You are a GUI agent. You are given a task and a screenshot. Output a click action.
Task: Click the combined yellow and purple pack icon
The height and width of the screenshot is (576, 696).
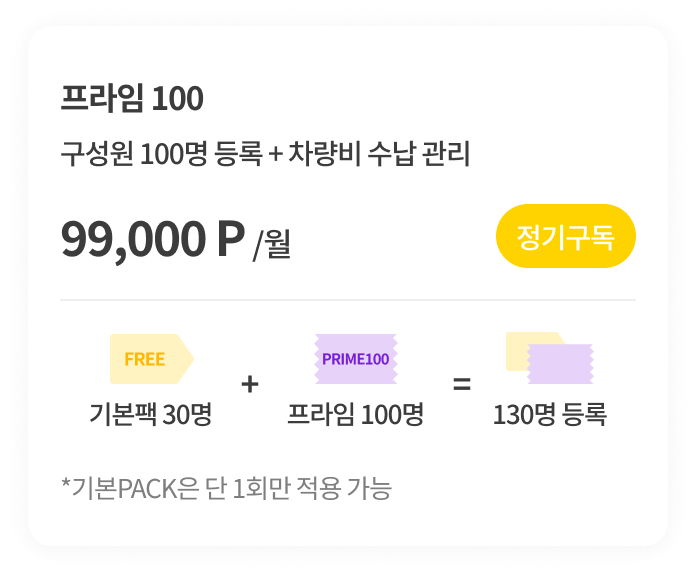point(550,358)
